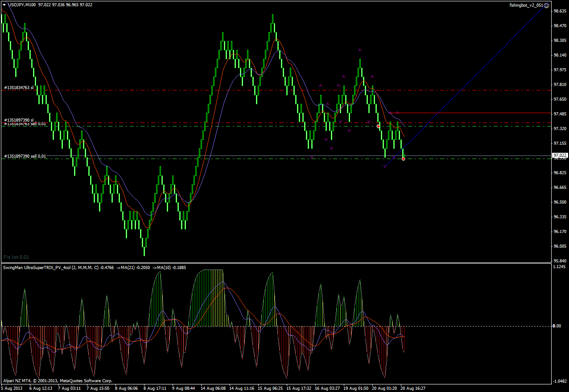Click the 98.635 price axis label
Screen dimensions: 569x392
coord(560,11)
